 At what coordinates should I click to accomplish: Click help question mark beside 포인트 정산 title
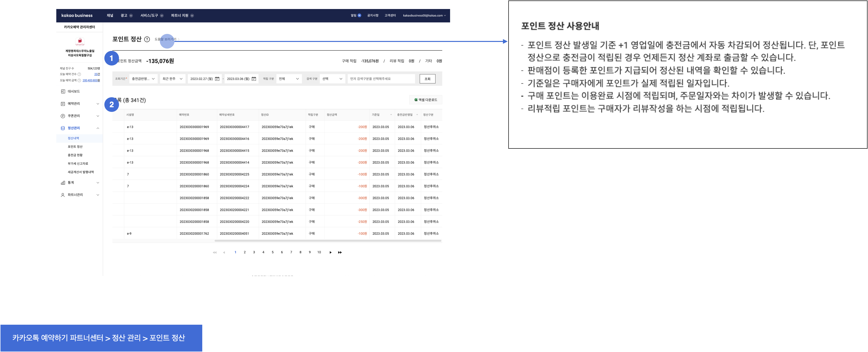(147, 39)
